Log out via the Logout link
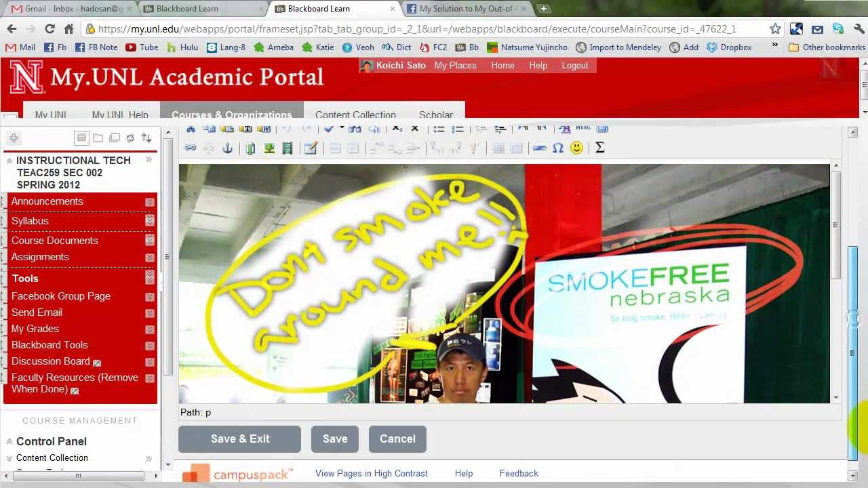Screen dimensions: 868x488 (575, 66)
